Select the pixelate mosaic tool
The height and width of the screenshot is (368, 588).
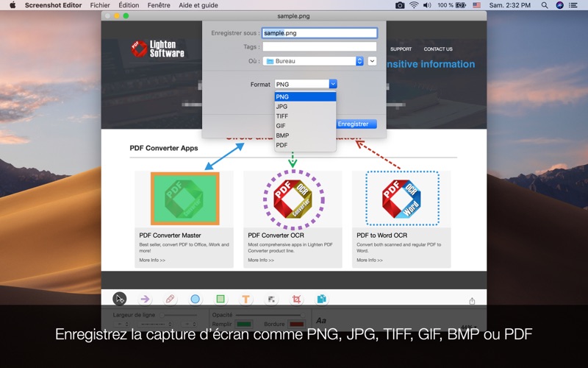tap(271, 300)
